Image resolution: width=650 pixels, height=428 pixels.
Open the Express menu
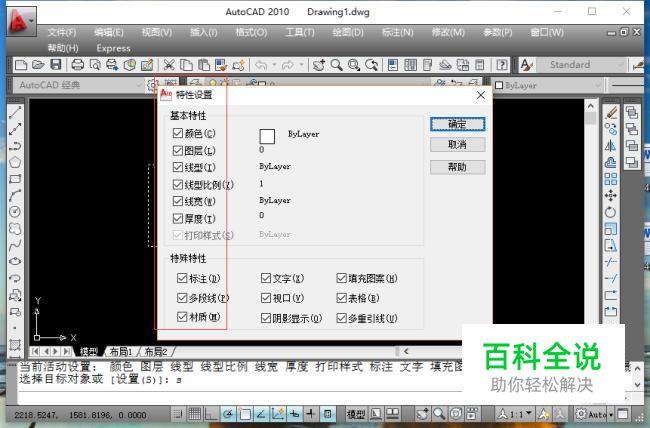114,48
